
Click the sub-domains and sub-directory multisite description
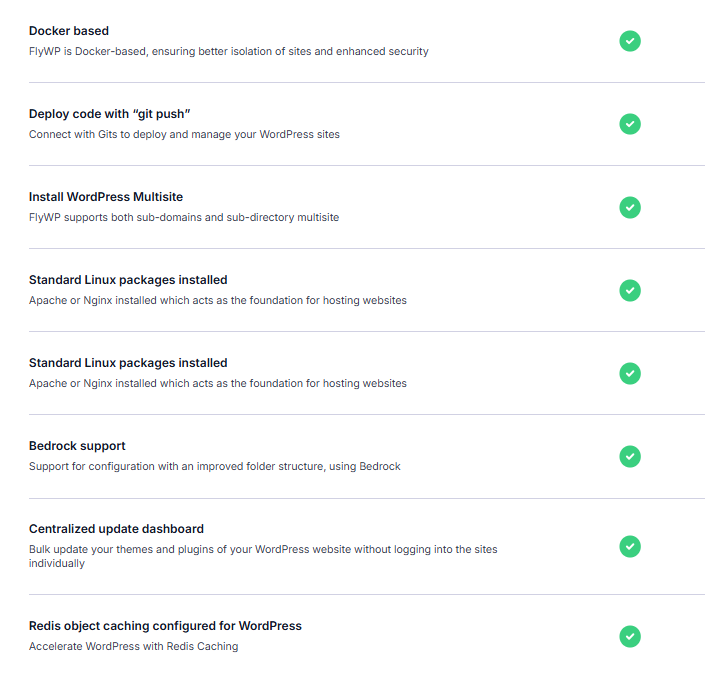tap(183, 218)
